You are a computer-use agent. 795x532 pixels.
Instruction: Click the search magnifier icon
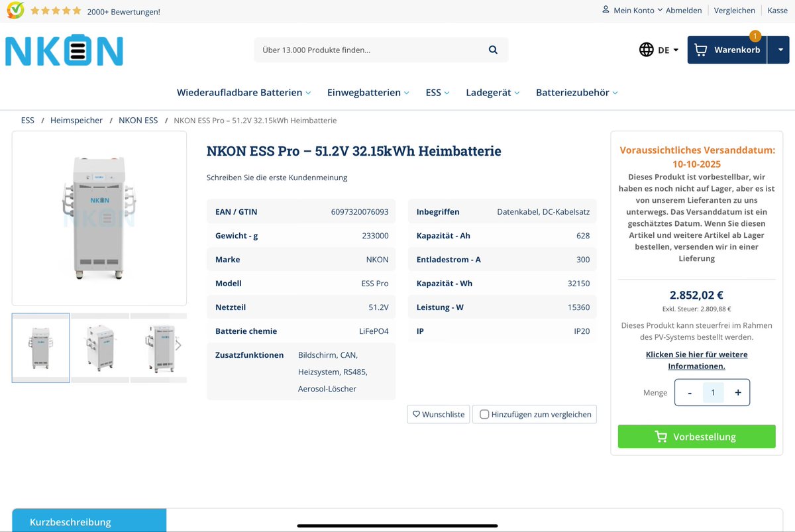click(x=493, y=50)
